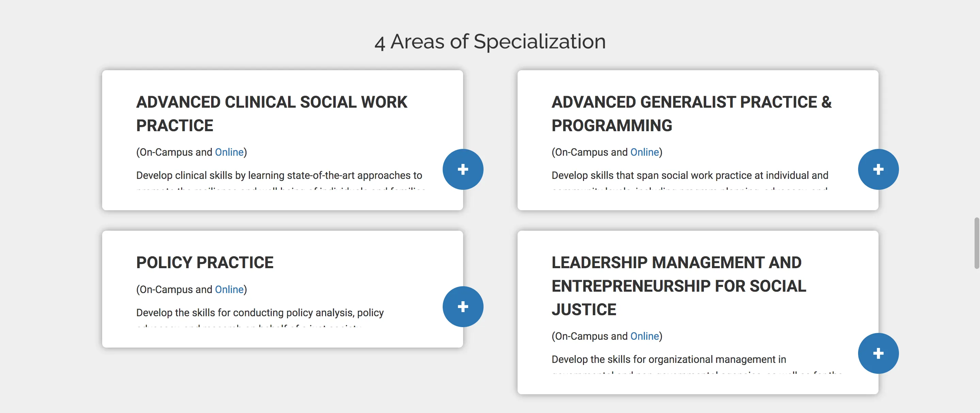Click the policy analysis description text
980x413 pixels.
pos(260,313)
